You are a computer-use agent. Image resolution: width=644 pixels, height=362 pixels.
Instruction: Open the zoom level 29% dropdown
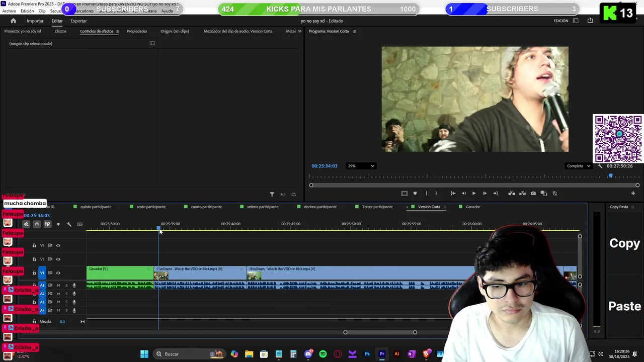click(x=361, y=166)
